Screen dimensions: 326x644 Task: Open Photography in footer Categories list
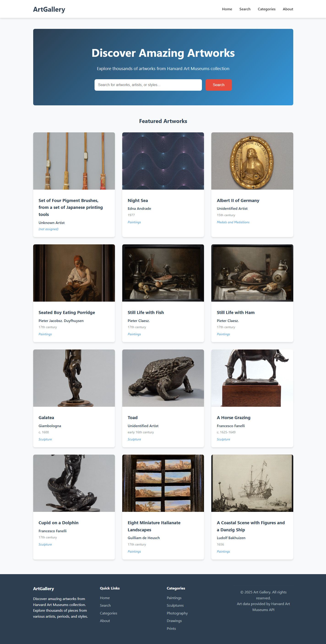click(177, 613)
